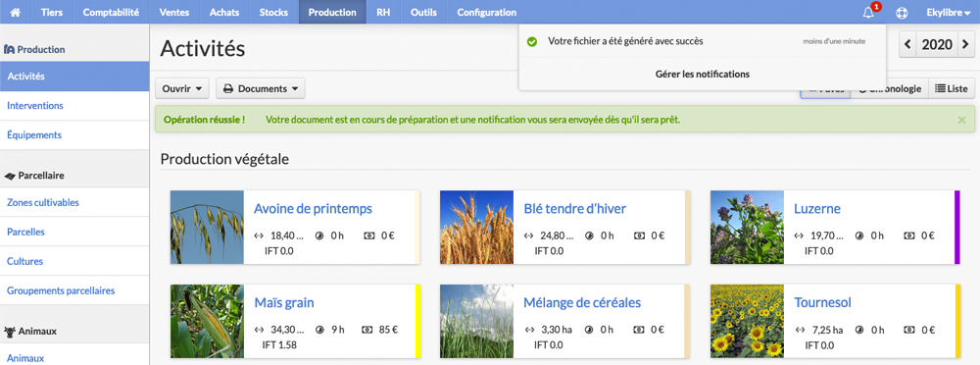980x365 pixels.
Task: Click the list icon on Liste button
Action: [940, 89]
